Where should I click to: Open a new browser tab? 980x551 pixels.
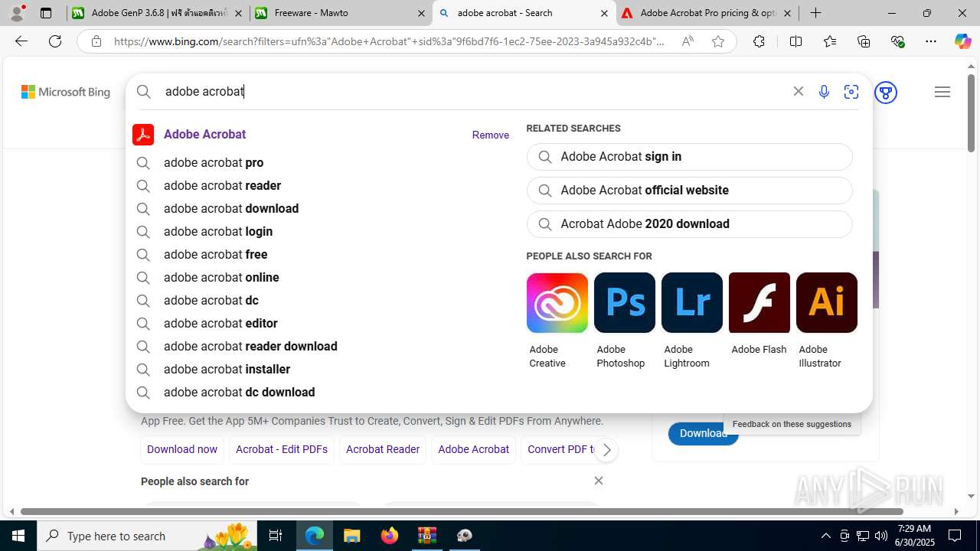(x=816, y=13)
